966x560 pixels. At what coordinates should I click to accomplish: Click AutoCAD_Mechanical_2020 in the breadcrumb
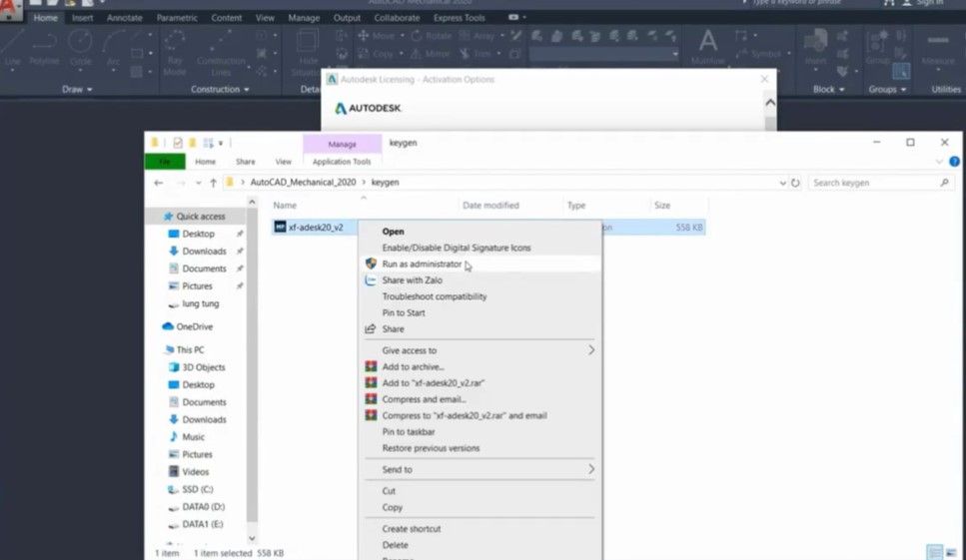(303, 182)
